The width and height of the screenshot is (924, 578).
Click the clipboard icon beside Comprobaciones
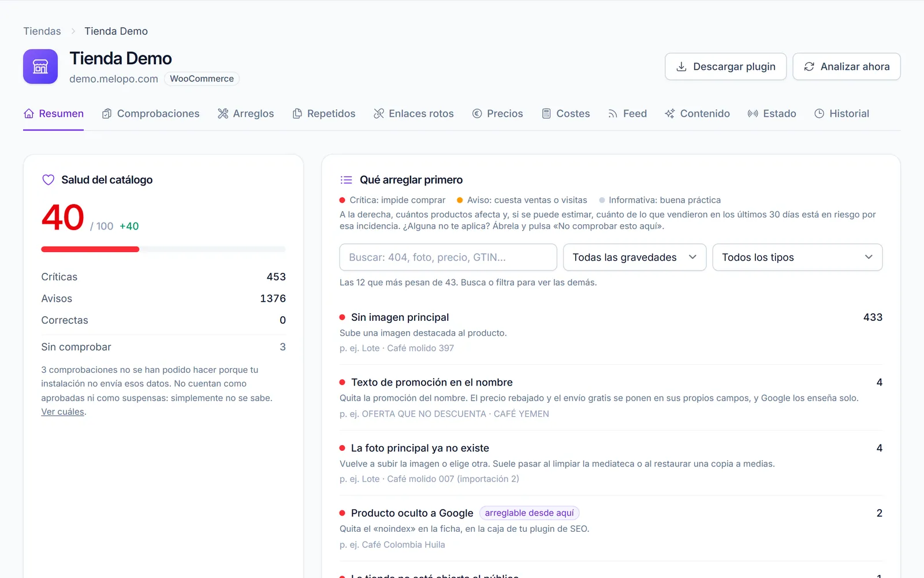pos(107,113)
